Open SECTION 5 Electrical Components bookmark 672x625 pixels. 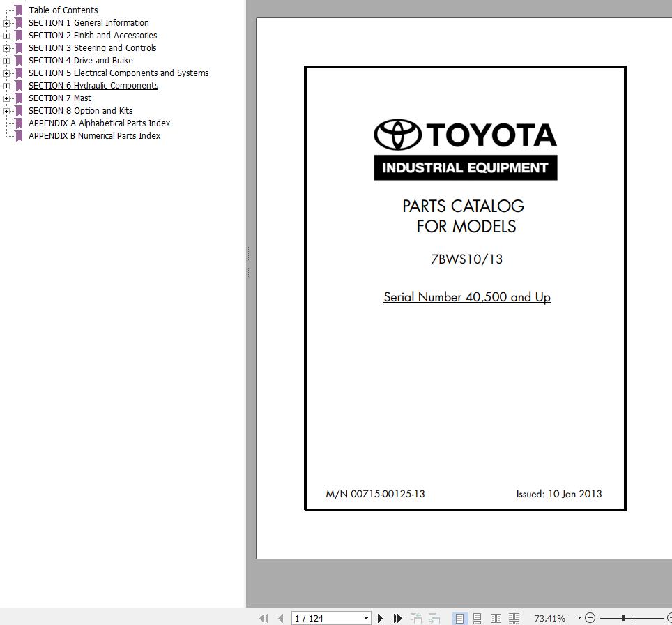click(119, 73)
